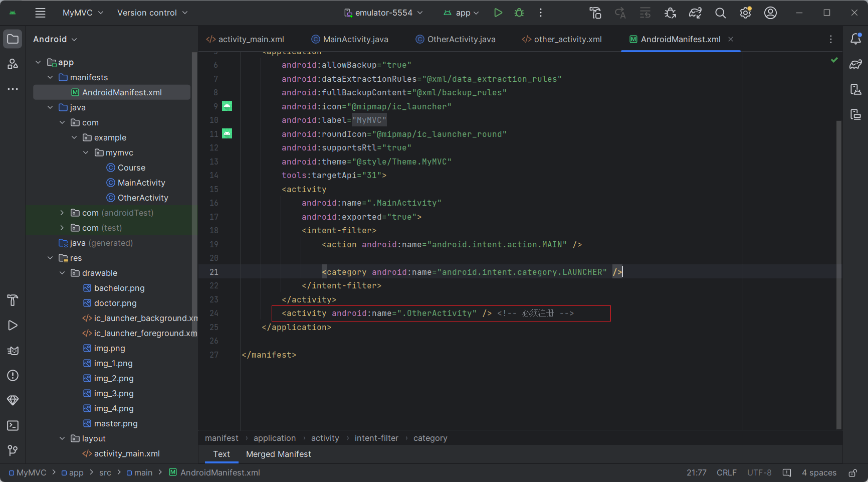Switch to MainActivity.java tab

350,39
